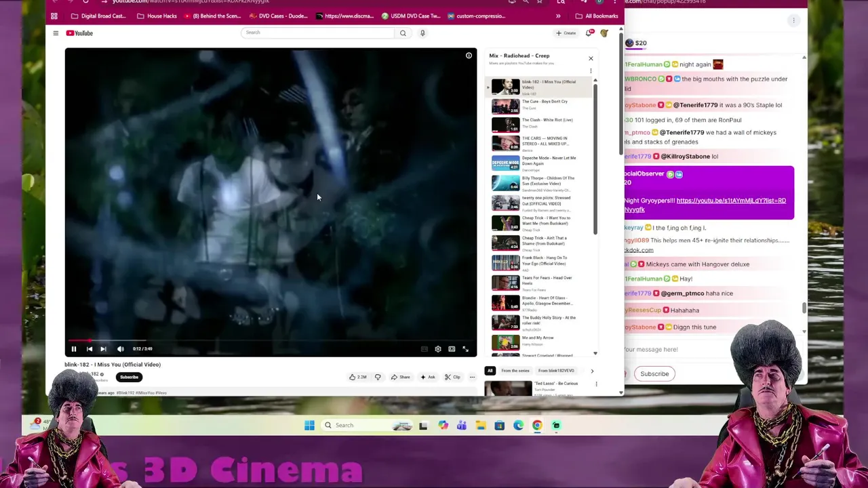This screenshot has height=488, width=868.
Task: Switch to theater mode in the player
Action: [x=452, y=349]
